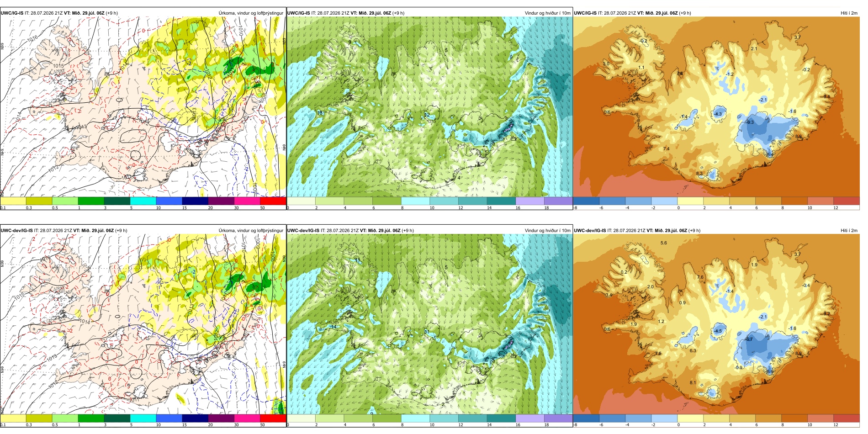
Task: Click bottom-row title 'Úrkoma, vindur og loftþrýstingur'
Action: point(251,231)
